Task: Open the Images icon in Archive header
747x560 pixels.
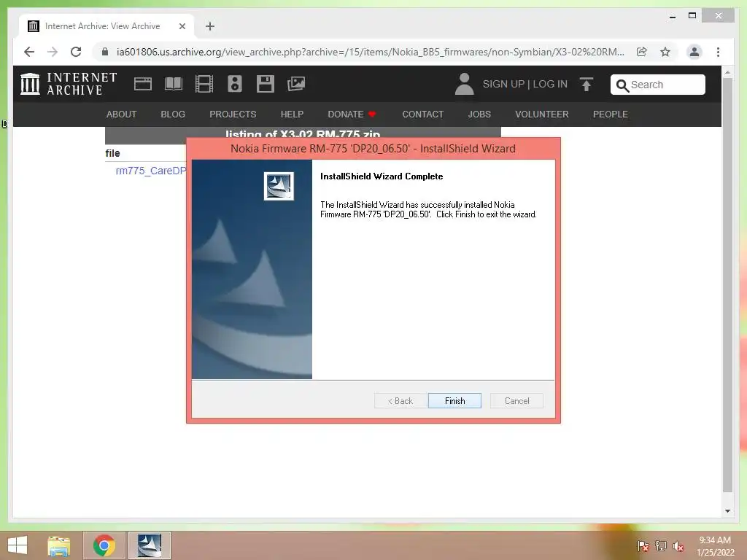Action: [x=296, y=84]
